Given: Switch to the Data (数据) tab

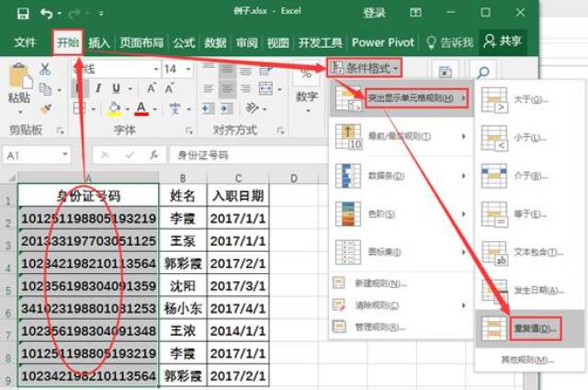Looking at the screenshot, I should [x=215, y=42].
